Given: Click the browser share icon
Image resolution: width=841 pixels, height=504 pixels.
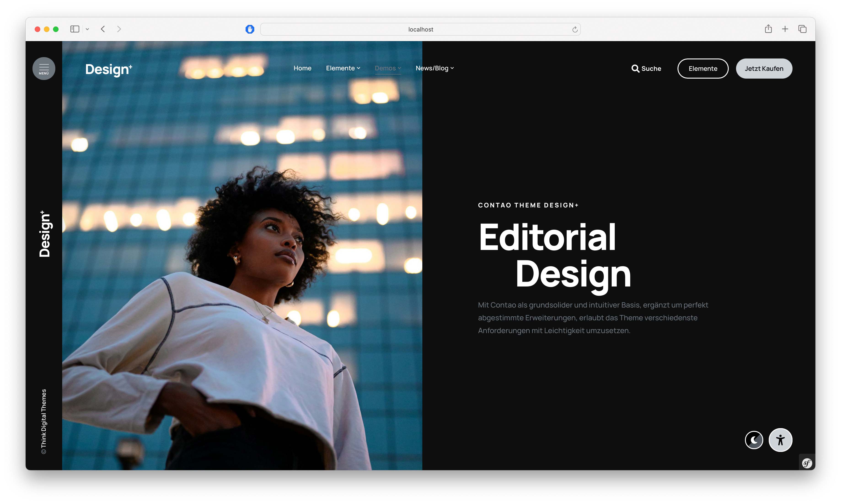Looking at the screenshot, I should (x=768, y=29).
